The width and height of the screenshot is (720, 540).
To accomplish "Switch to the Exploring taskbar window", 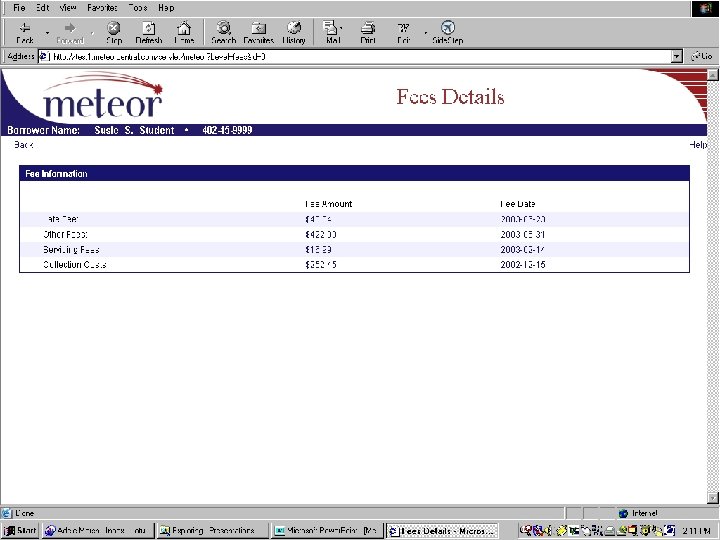I will pos(212,531).
